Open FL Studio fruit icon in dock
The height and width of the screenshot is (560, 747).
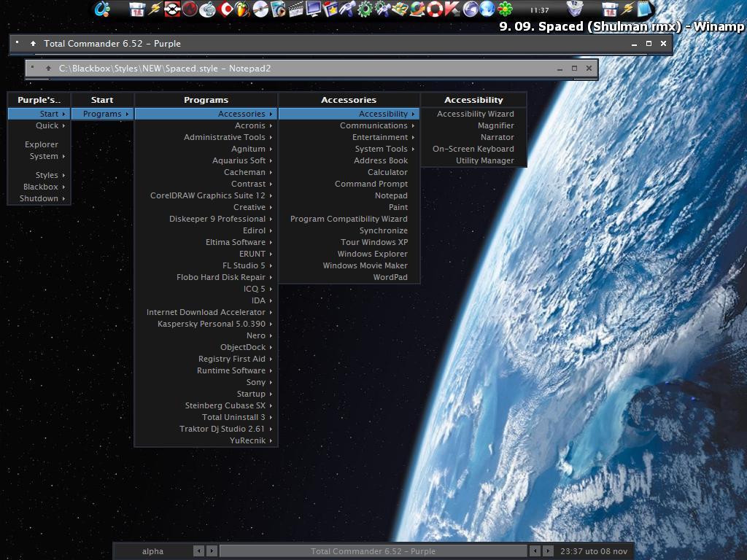click(x=242, y=9)
